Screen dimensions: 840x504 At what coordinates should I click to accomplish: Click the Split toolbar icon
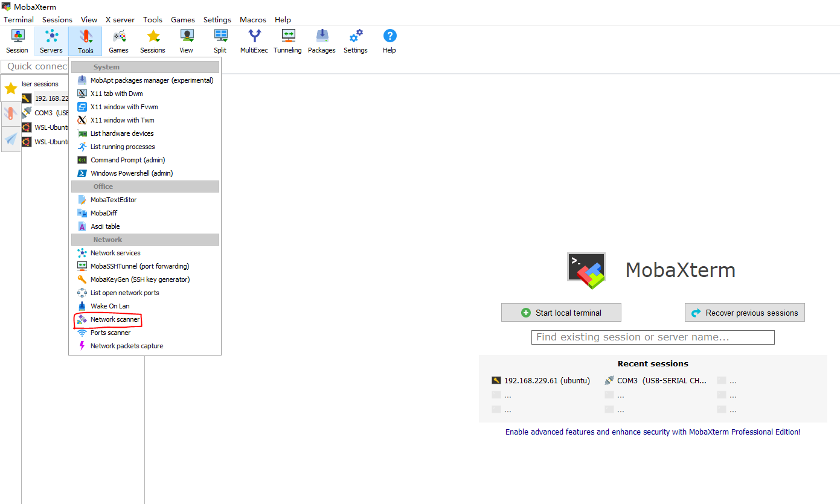(x=220, y=42)
